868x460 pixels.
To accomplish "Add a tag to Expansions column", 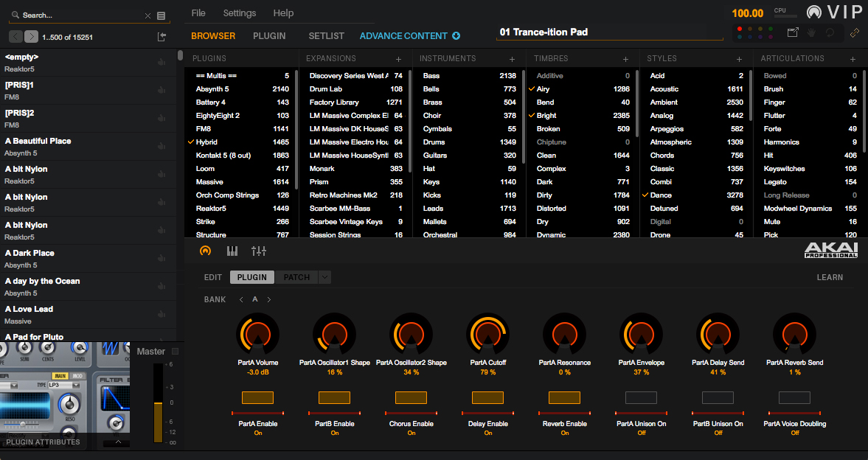I will [398, 59].
